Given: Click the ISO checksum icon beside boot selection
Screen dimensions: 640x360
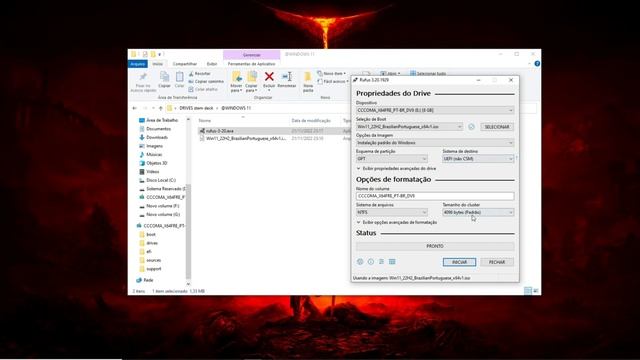Looking at the screenshot, I should [471, 127].
